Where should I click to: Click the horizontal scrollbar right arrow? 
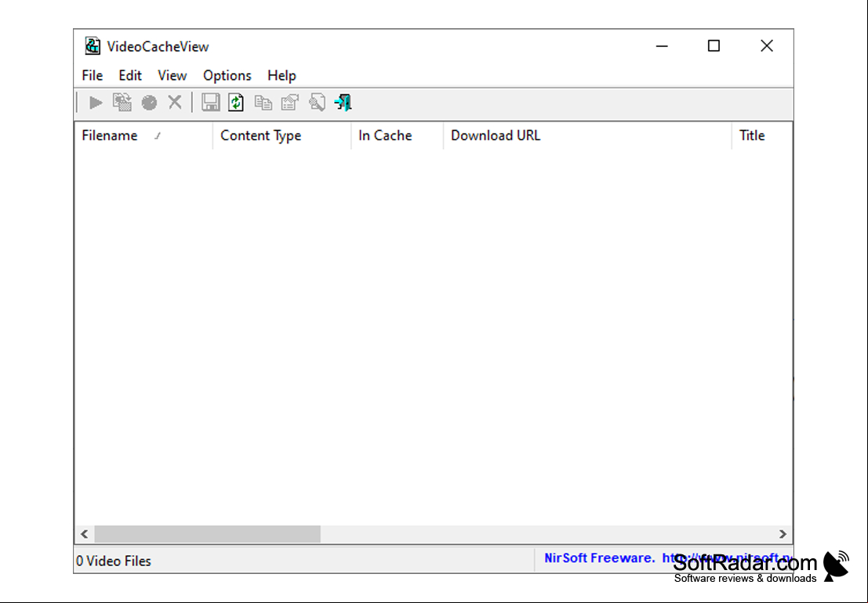pos(783,534)
